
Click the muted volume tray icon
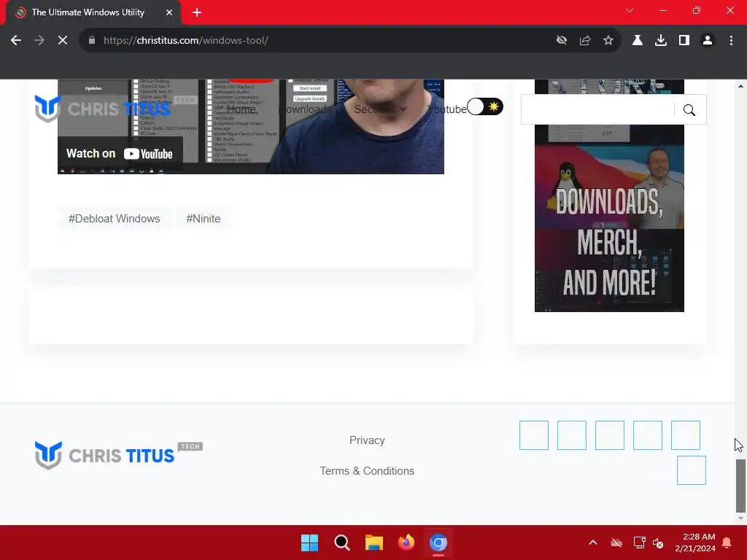point(658,542)
